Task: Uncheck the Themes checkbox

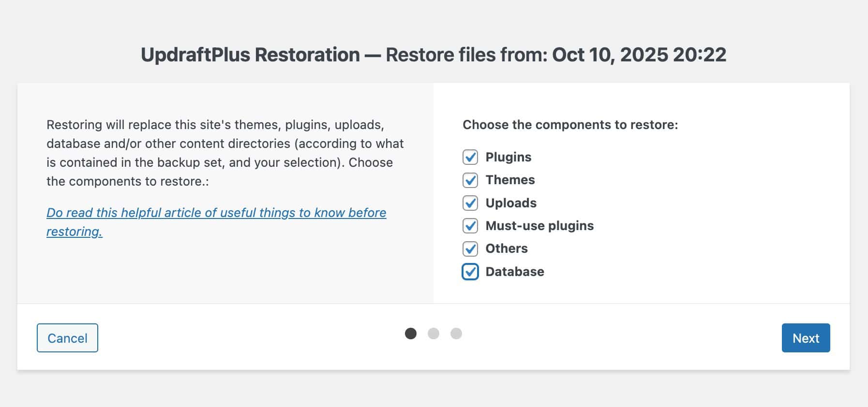Action: (x=470, y=180)
